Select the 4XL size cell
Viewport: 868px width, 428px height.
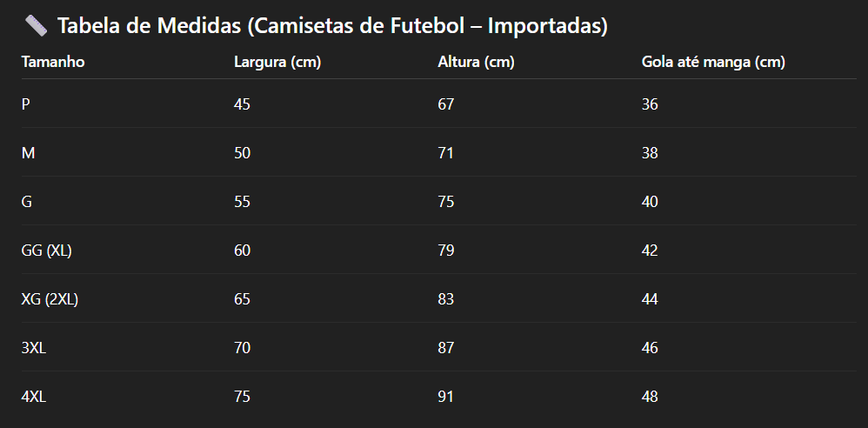[x=33, y=397]
